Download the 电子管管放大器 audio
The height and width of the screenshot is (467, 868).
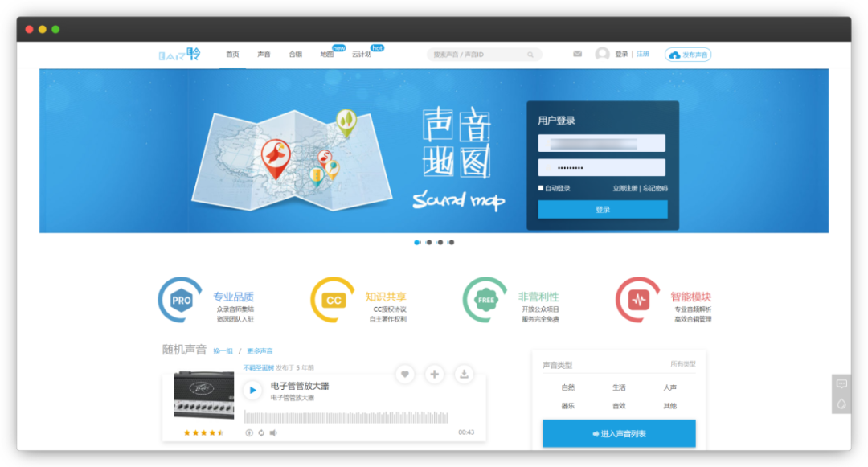465,374
